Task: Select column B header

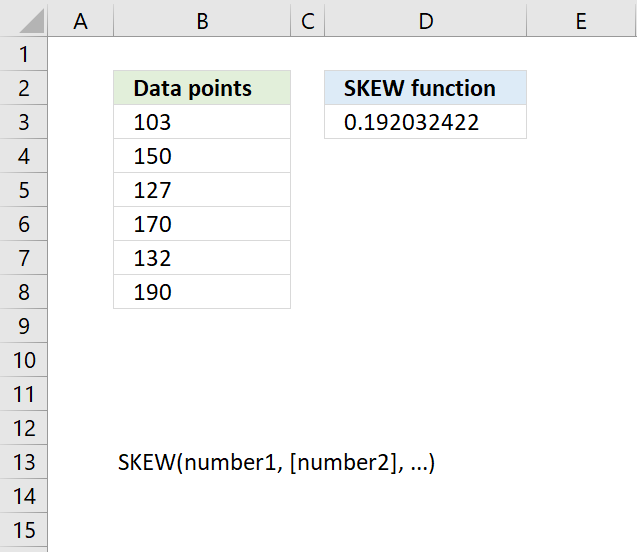Action: [x=202, y=20]
